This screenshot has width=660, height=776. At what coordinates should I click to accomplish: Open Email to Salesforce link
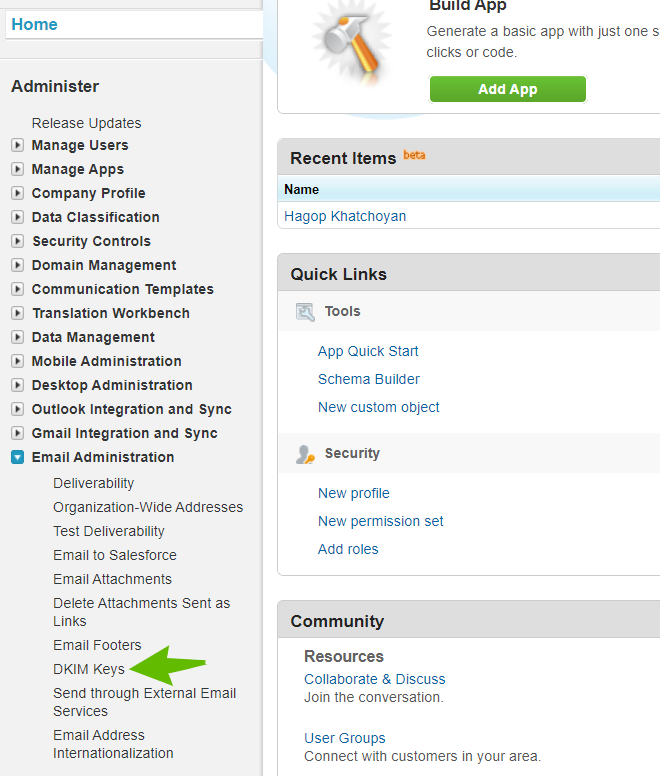(115, 555)
